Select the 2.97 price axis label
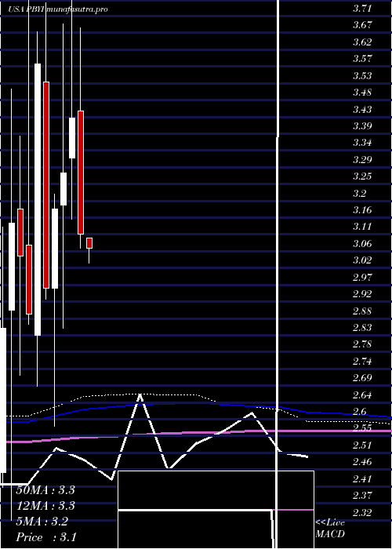Screen dimensions: 392x549 pos(362,277)
